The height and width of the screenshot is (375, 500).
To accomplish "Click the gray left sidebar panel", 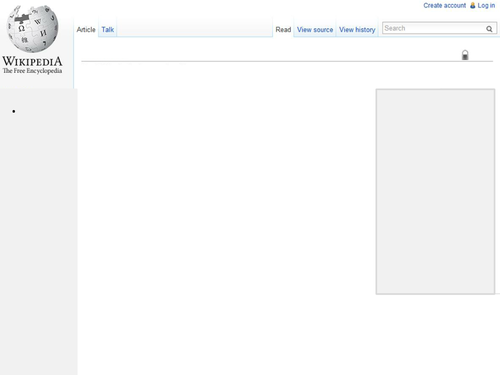I will click(39, 232).
